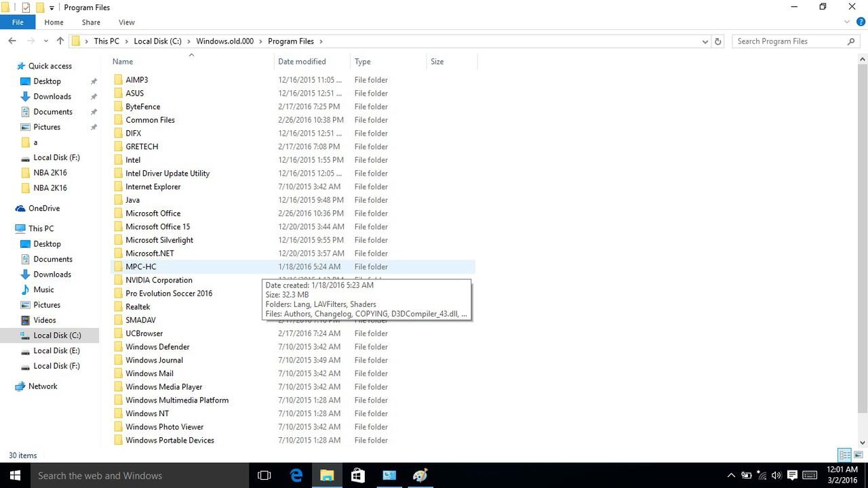The height and width of the screenshot is (488, 868).
Task: Open Customize Quick Access Toolbar dropdown
Action: click(x=52, y=7)
